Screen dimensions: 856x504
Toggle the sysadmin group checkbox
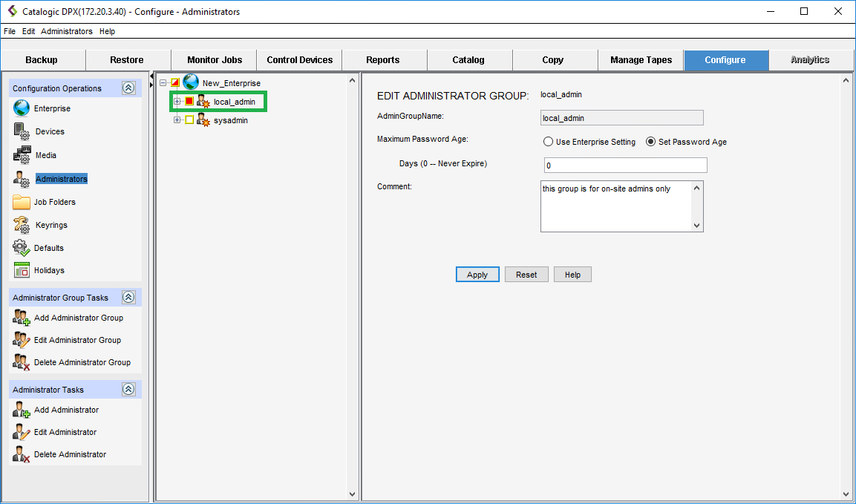[189, 120]
